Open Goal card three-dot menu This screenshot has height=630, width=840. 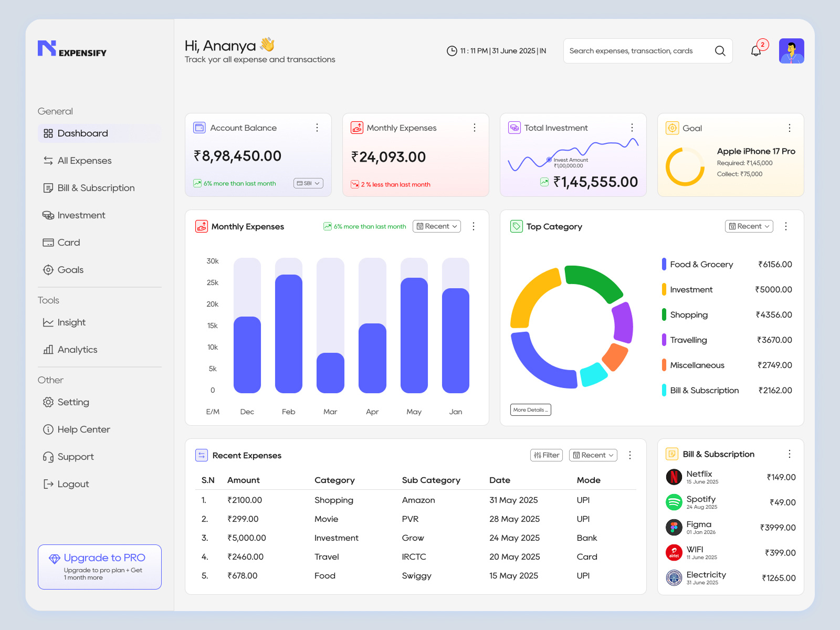(x=790, y=128)
